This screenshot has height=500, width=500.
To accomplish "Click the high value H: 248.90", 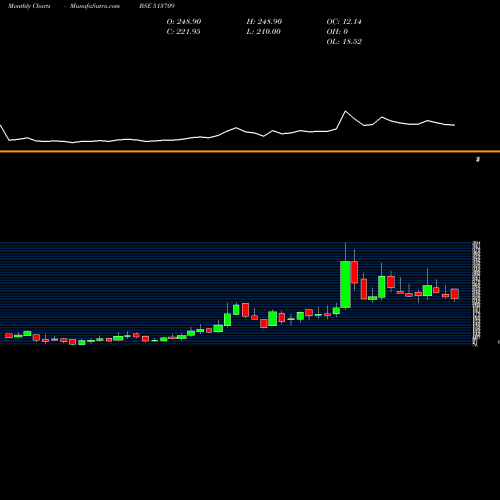I will 264,22.
